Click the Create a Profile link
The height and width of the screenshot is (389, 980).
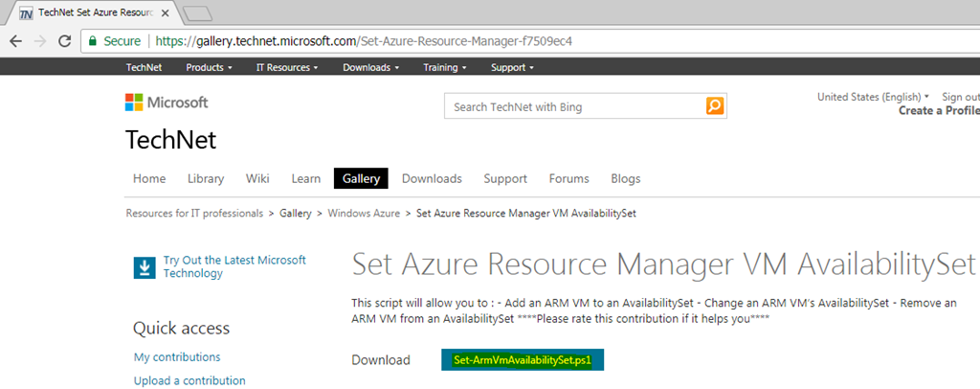pyautogui.click(x=939, y=111)
